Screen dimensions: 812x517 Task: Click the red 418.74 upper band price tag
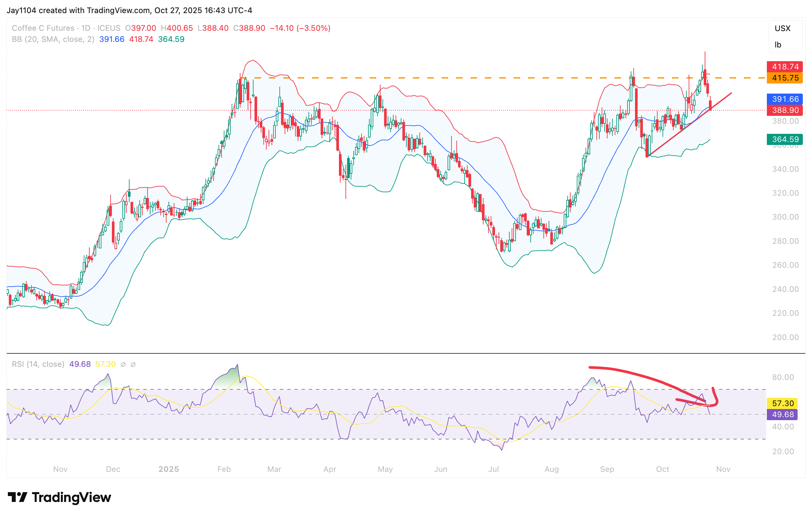[x=785, y=66]
